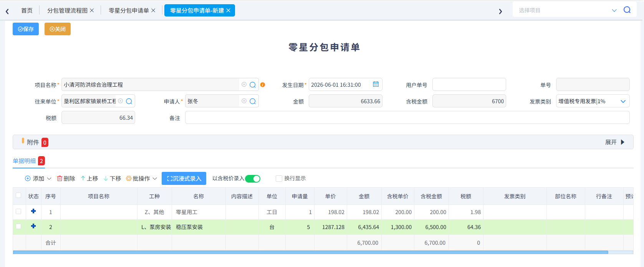Screen dimensions: 644x267
Task: Click the plus icon in row 1
Action: 33,211
